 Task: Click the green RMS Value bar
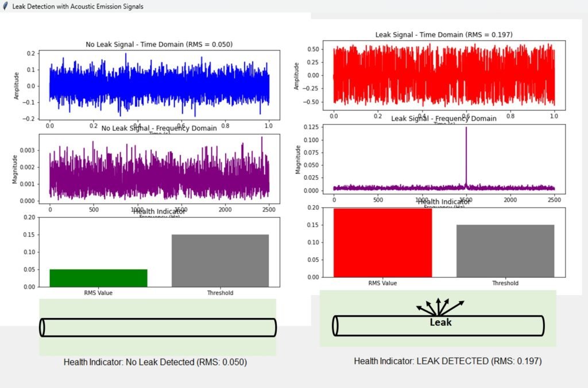click(98, 278)
